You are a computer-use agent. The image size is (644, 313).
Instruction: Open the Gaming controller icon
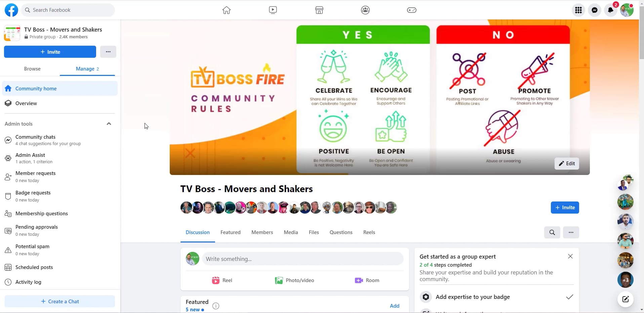point(412,10)
